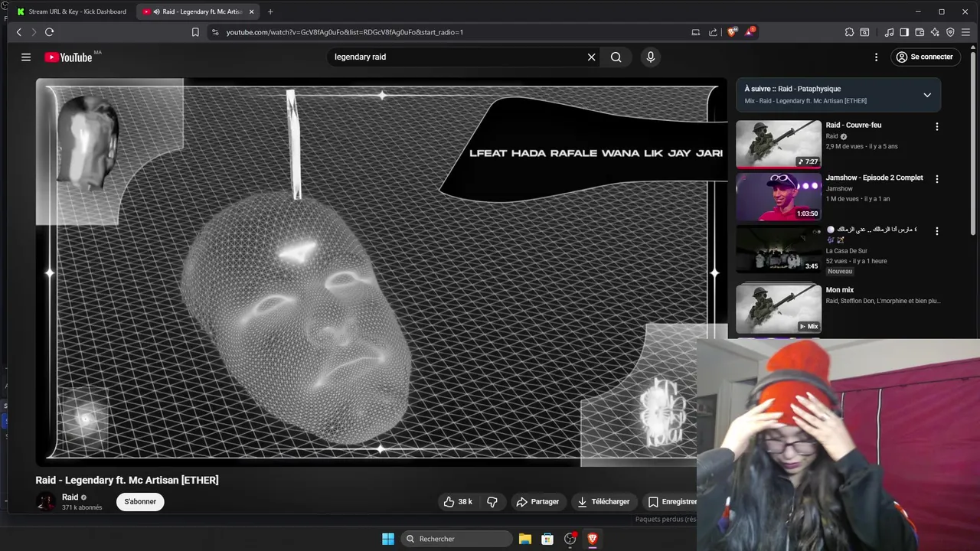Open site settings icon in address bar
The height and width of the screenshot is (551, 980).
coord(215,32)
